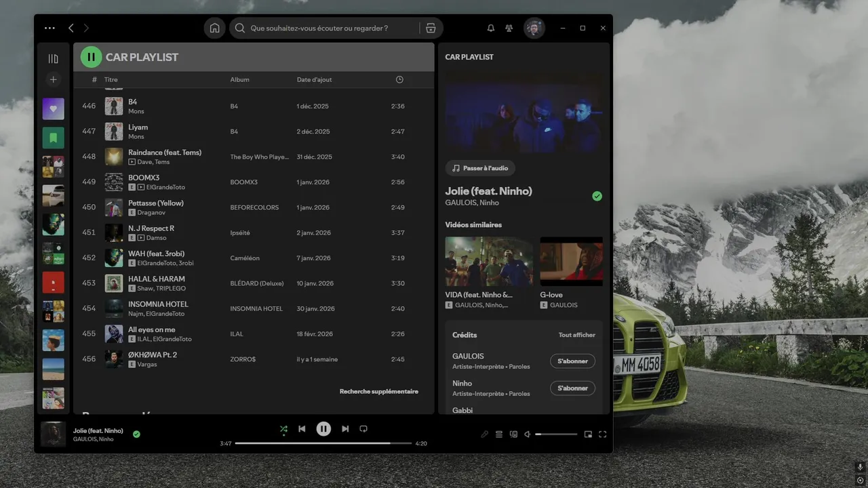Sort by Date d'ajout column header

point(314,79)
